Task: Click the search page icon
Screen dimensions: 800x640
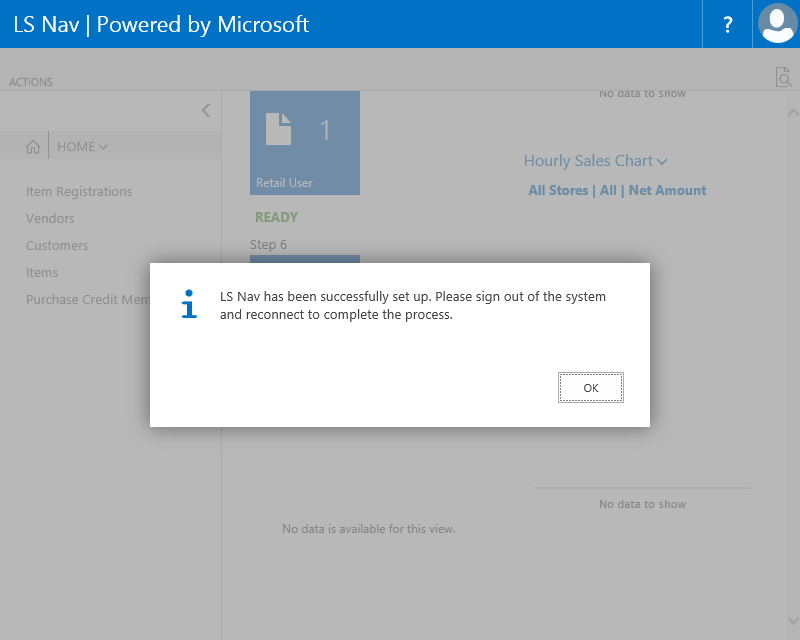Action: (x=783, y=77)
